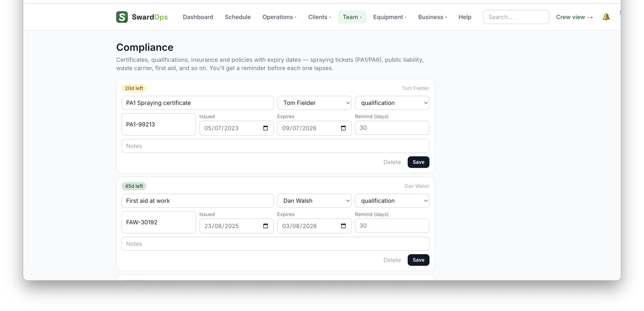Edit remind days for First aid record
Viewport: 644px width, 311px height.
(392, 226)
